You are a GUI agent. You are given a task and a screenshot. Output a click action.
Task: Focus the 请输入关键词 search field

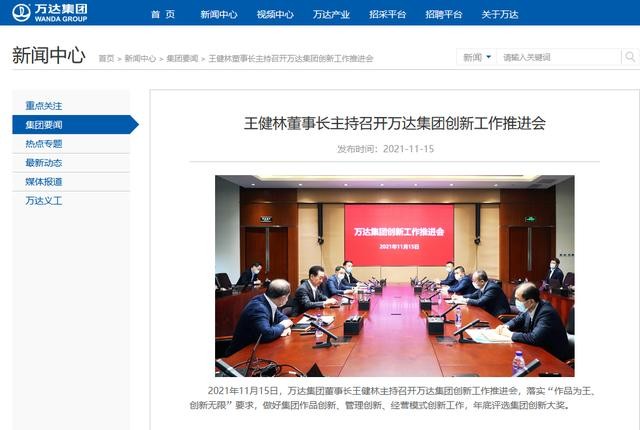tap(558, 57)
